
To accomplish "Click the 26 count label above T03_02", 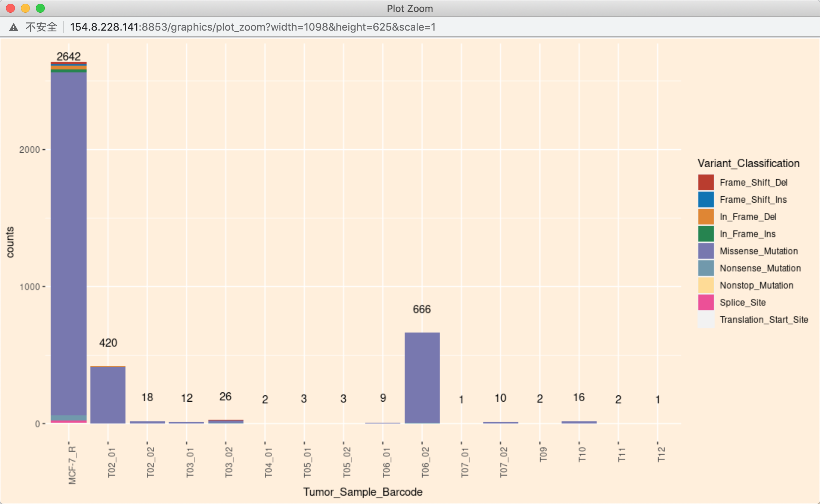I will tap(226, 396).
